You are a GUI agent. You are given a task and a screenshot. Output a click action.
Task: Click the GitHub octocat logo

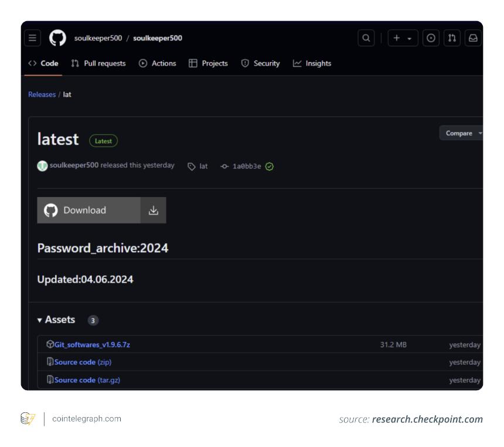coord(57,38)
